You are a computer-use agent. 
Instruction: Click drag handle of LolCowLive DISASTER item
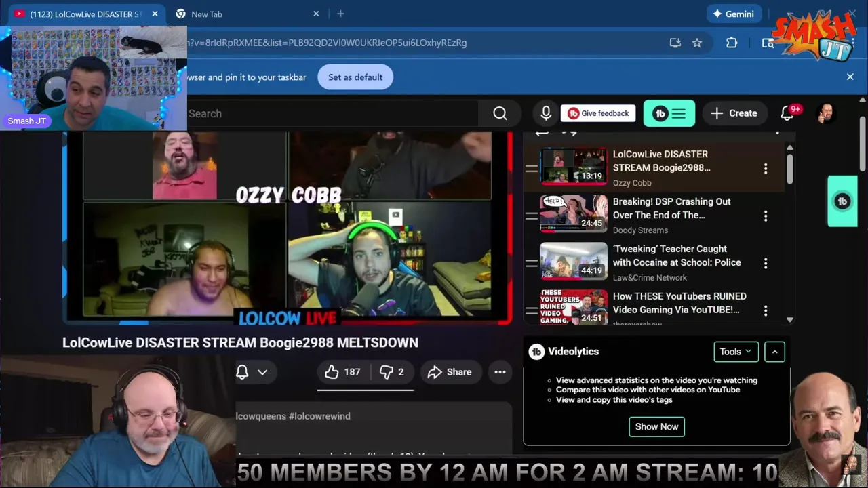pos(532,168)
